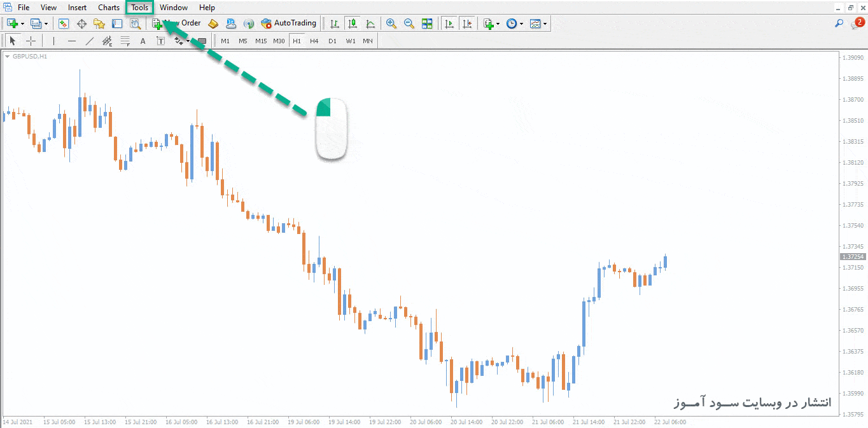Expand the chart templates dropdown

(x=545, y=24)
